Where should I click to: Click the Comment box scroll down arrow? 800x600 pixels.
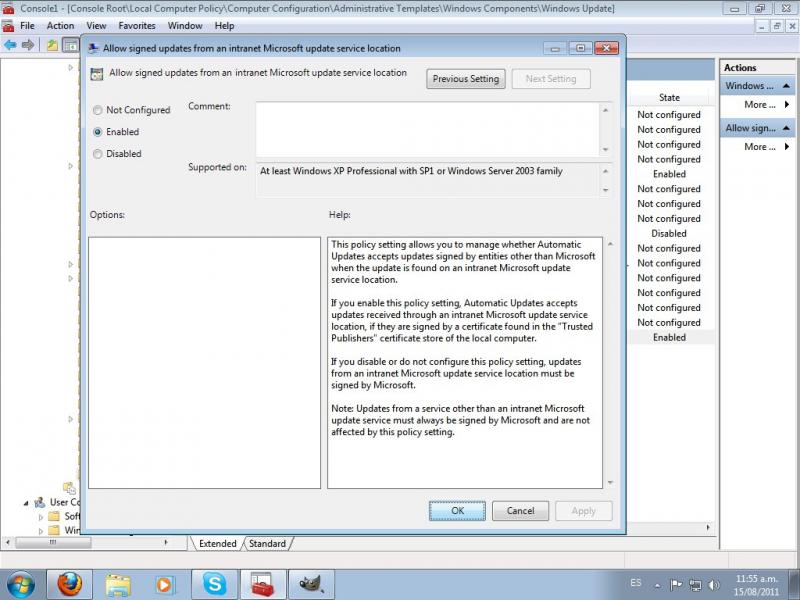click(x=606, y=149)
